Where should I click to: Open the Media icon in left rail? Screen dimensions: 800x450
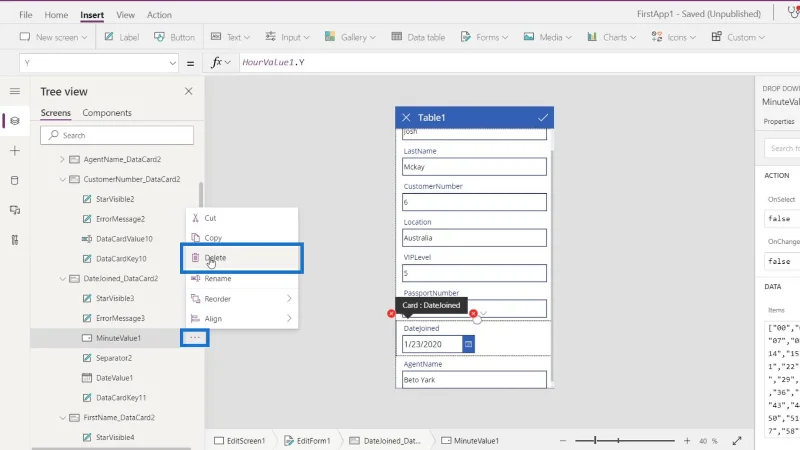[x=15, y=210]
